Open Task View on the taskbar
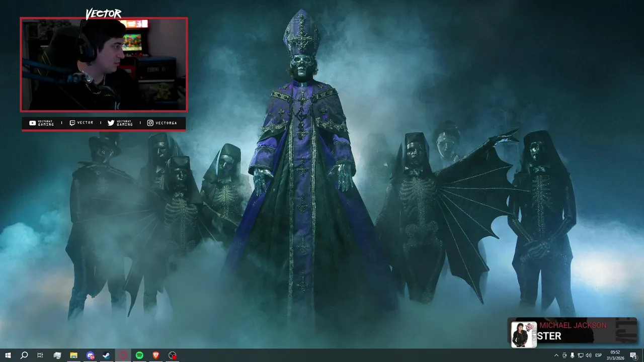The height and width of the screenshot is (362, 644). click(40, 355)
